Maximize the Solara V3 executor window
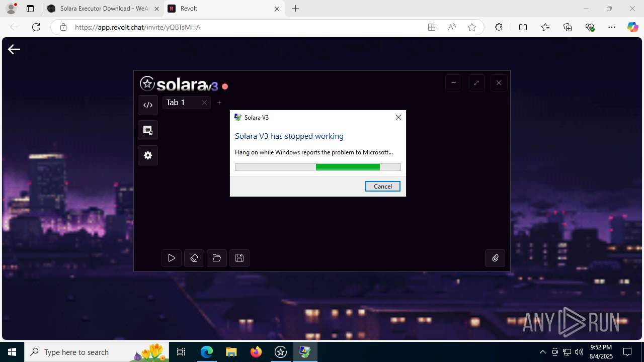 [476, 83]
